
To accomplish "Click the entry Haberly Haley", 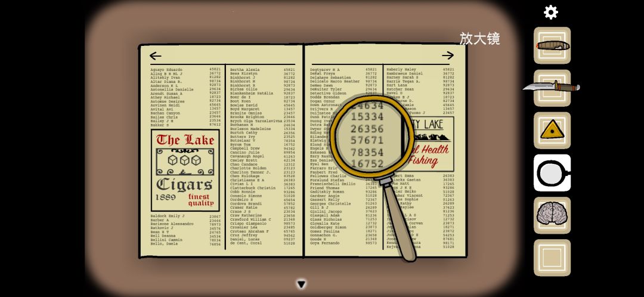I will (401, 70).
